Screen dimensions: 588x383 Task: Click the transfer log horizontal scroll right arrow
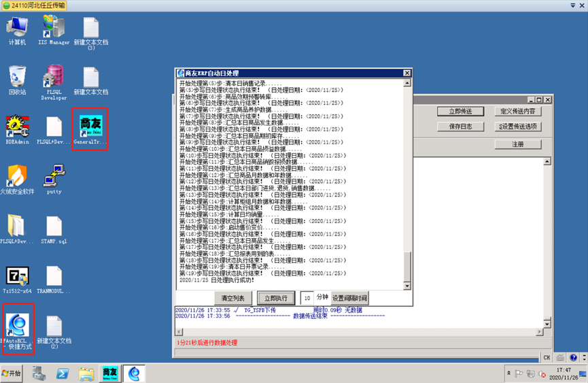pyautogui.click(x=539, y=332)
